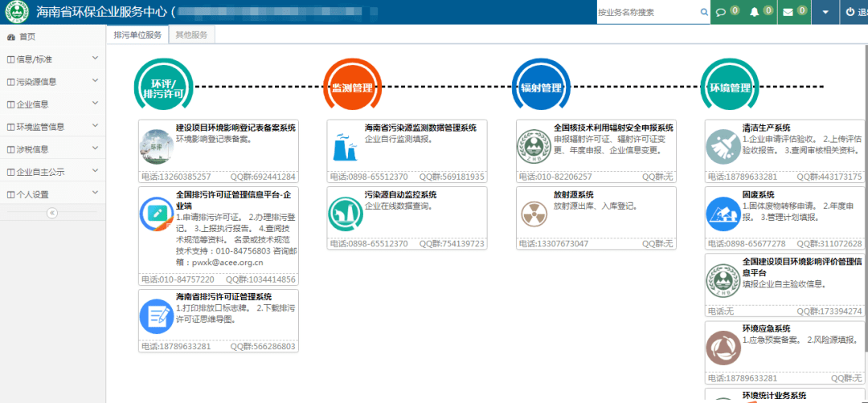Open the bell notifications icon
The height and width of the screenshot is (403, 868).
point(754,12)
